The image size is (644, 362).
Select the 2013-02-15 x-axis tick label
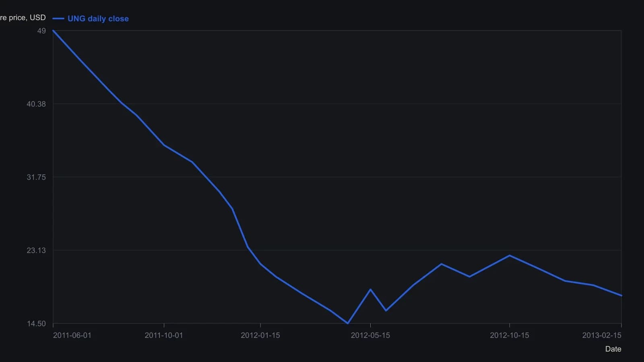(x=602, y=335)
